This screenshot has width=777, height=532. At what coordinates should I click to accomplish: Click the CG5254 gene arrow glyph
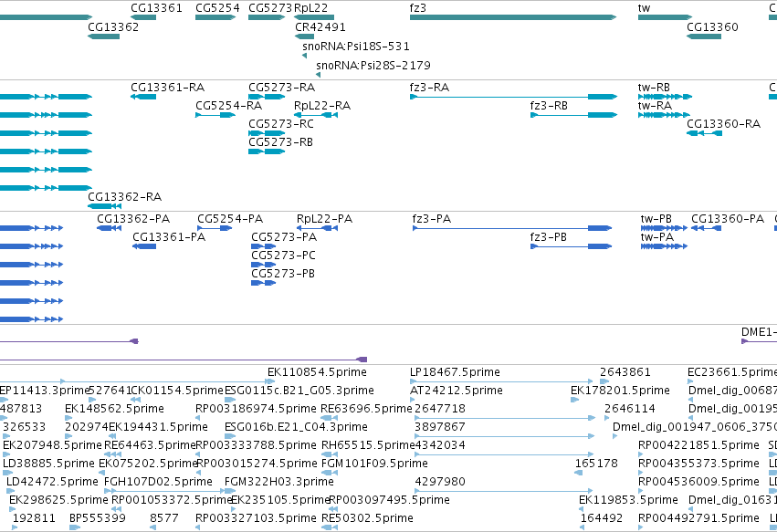pos(215,17)
